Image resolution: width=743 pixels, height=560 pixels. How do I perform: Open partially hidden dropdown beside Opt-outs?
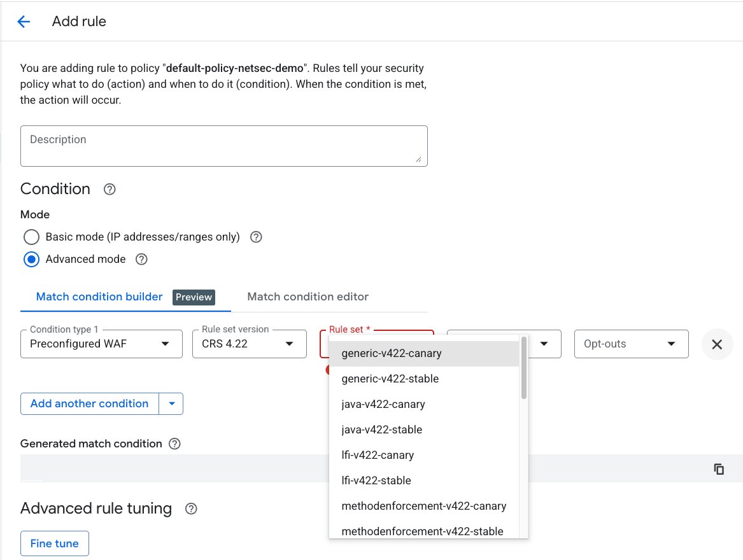pyautogui.click(x=544, y=344)
